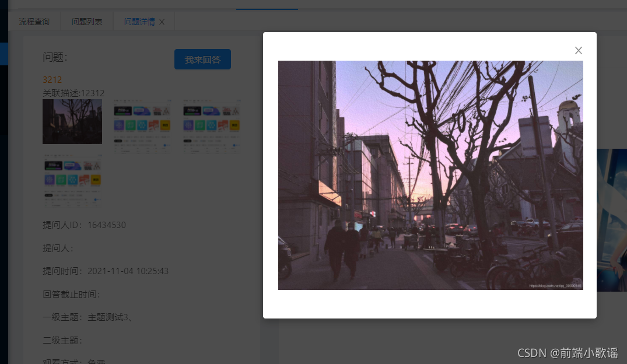Screen dimensions: 627x364
Task: Click the 一级主题: 主题测试3 text
Action: click(87, 317)
